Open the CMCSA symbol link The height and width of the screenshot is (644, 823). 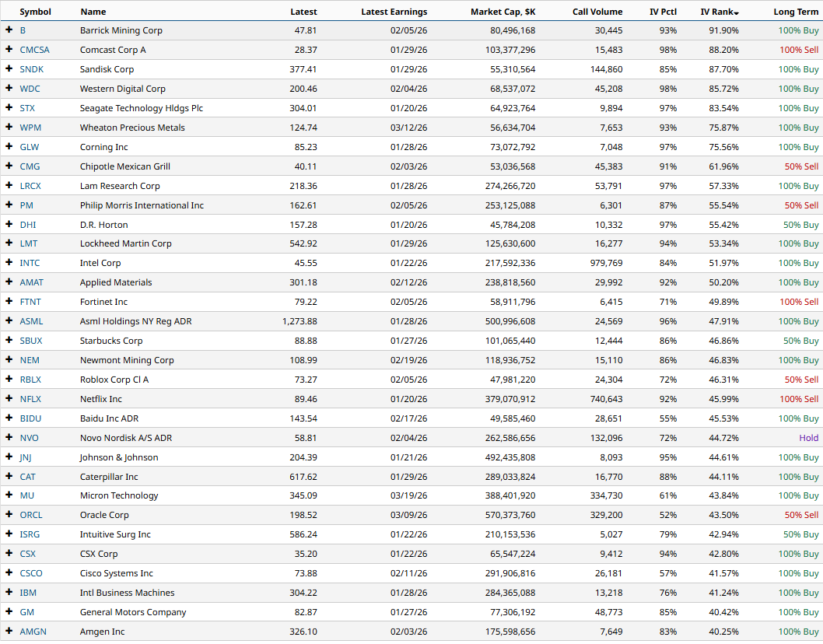pyautogui.click(x=35, y=50)
